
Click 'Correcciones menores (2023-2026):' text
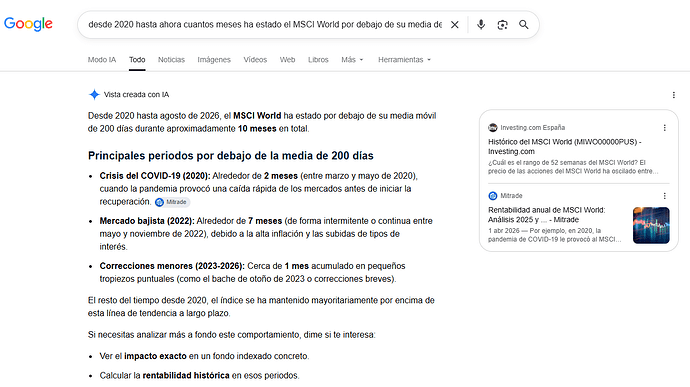pyautogui.click(x=172, y=266)
